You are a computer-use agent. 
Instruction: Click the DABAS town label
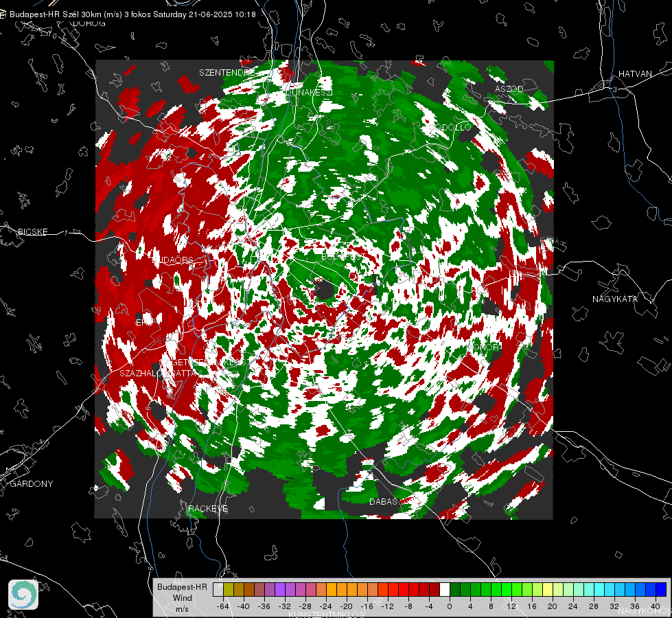[384, 501]
